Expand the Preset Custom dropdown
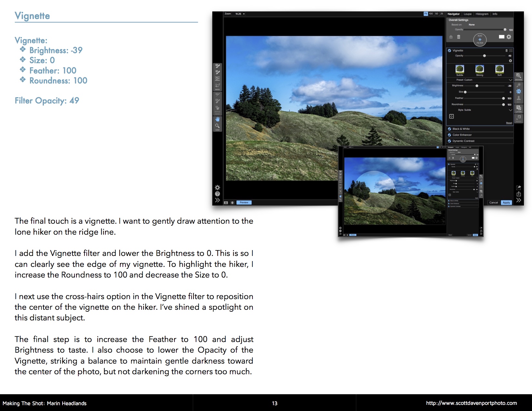 [x=510, y=80]
